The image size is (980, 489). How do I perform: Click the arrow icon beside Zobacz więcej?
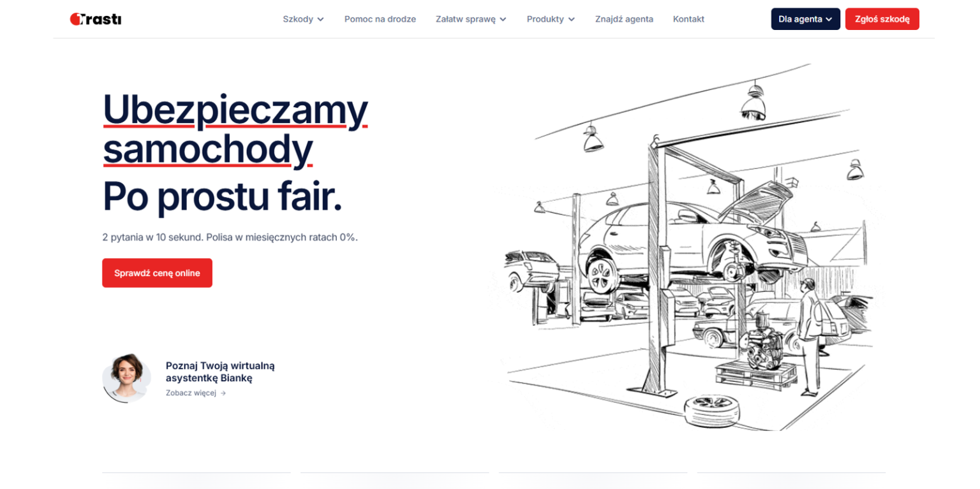(222, 393)
